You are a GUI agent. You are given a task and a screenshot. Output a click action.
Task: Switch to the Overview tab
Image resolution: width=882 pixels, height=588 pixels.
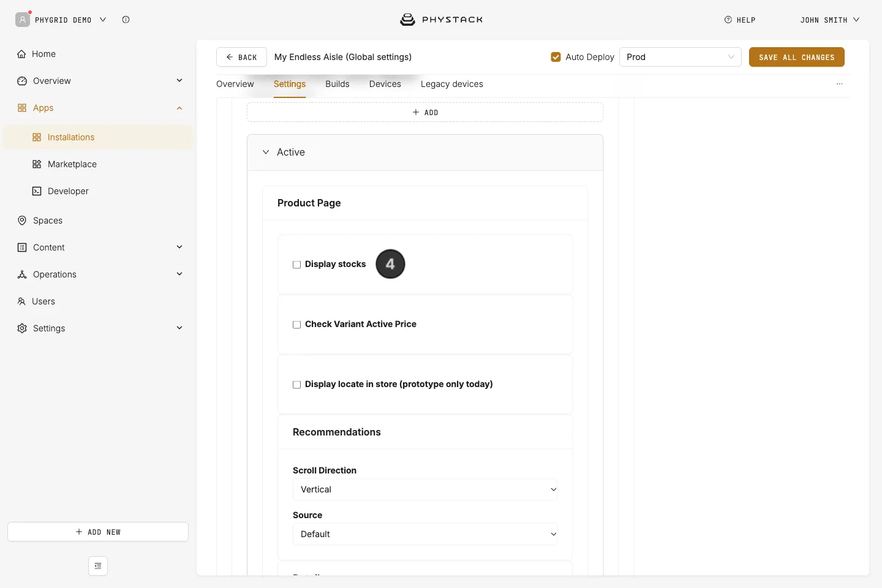[235, 84]
